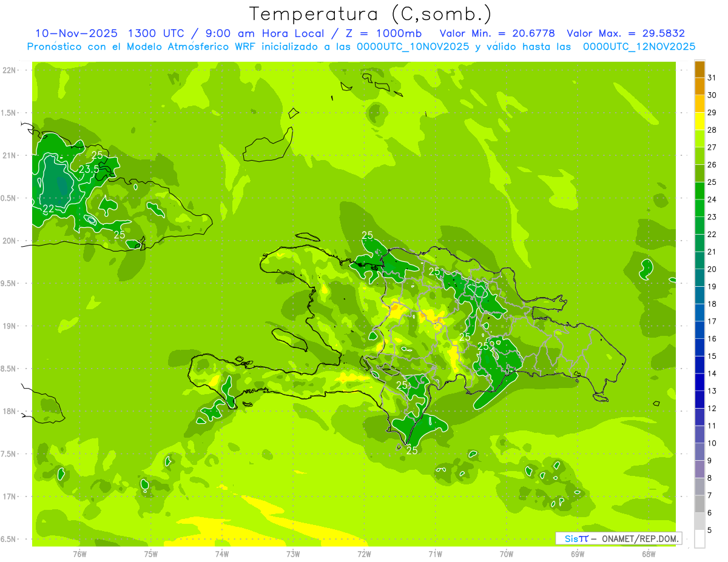Click the "0000UTC_12NOV2025" valid-until time
Viewport: 728px width, 562px height.
639,46
